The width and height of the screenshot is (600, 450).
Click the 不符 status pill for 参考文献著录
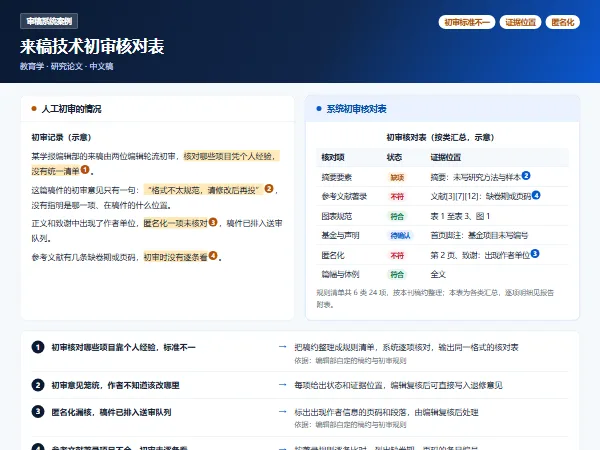pos(397,197)
